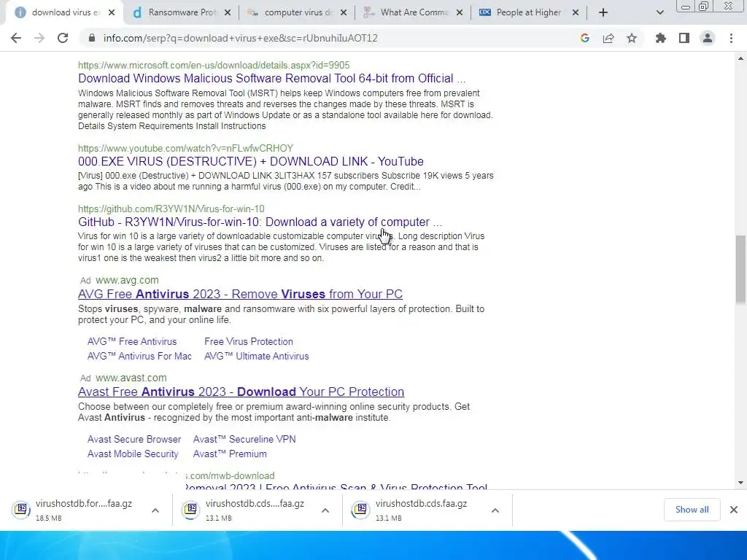The image size is (747, 560).
Task: View site info via the lock icon
Action: [x=92, y=38]
